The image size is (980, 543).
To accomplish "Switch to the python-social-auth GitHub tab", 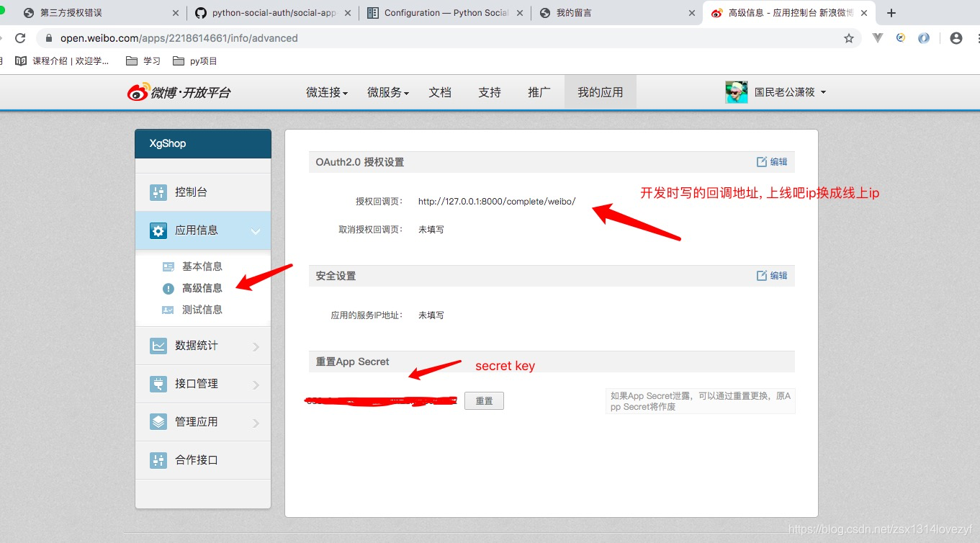I will [x=274, y=13].
